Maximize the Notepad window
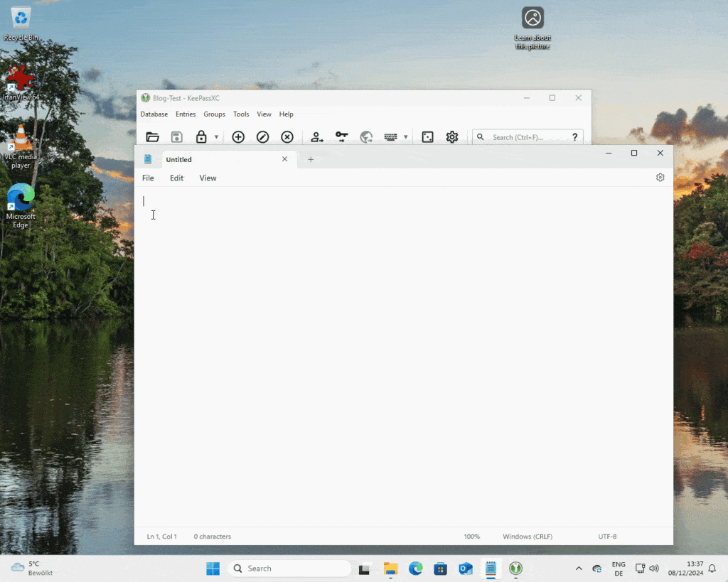 [634, 153]
